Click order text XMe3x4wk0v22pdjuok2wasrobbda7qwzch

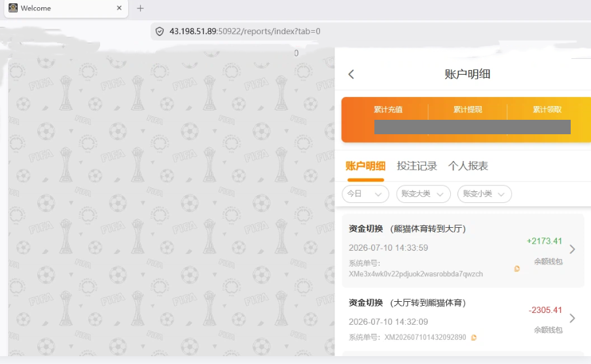pyautogui.click(x=416, y=274)
